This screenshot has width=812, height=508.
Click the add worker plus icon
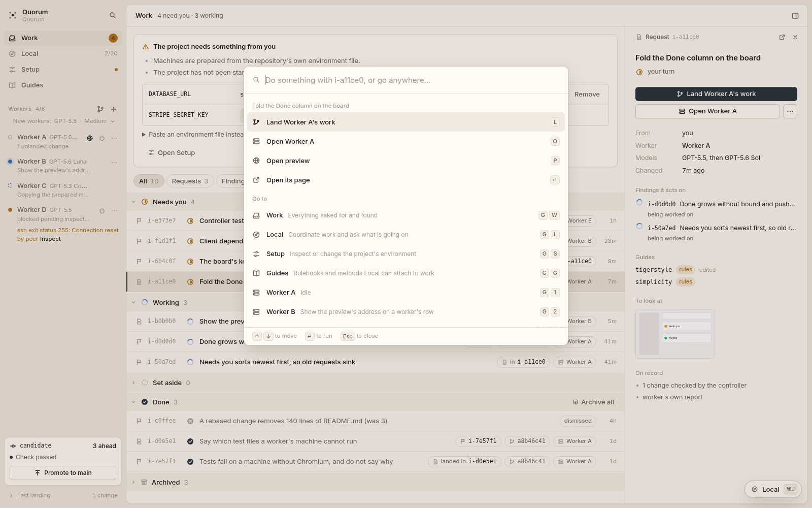(x=114, y=109)
